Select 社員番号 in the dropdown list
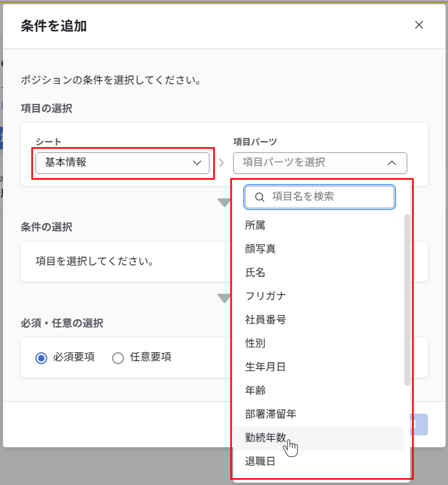This screenshot has height=485, width=448. click(266, 319)
